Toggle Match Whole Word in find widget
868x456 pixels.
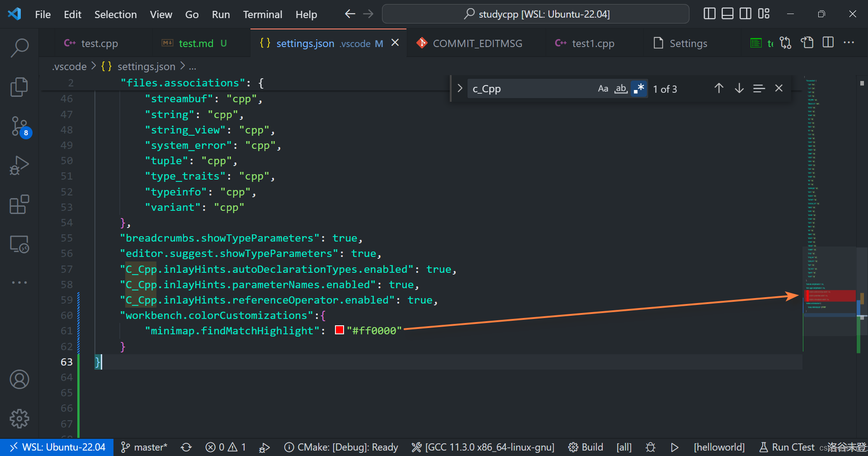point(621,89)
